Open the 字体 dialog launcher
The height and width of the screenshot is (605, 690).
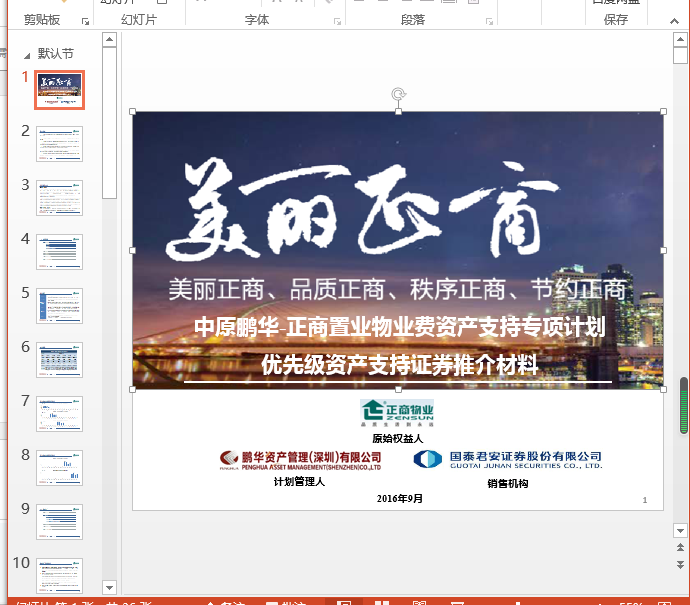[338, 22]
